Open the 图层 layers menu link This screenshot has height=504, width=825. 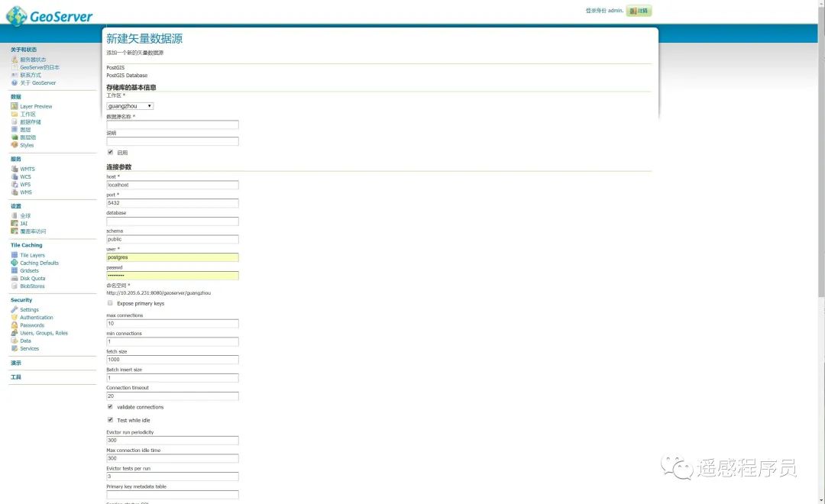pos(25,129)
